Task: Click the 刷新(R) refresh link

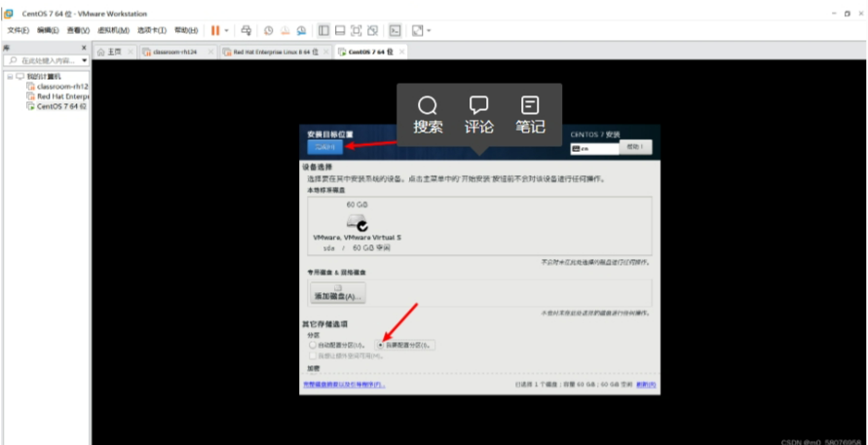Action: click(x=646, y=384)
